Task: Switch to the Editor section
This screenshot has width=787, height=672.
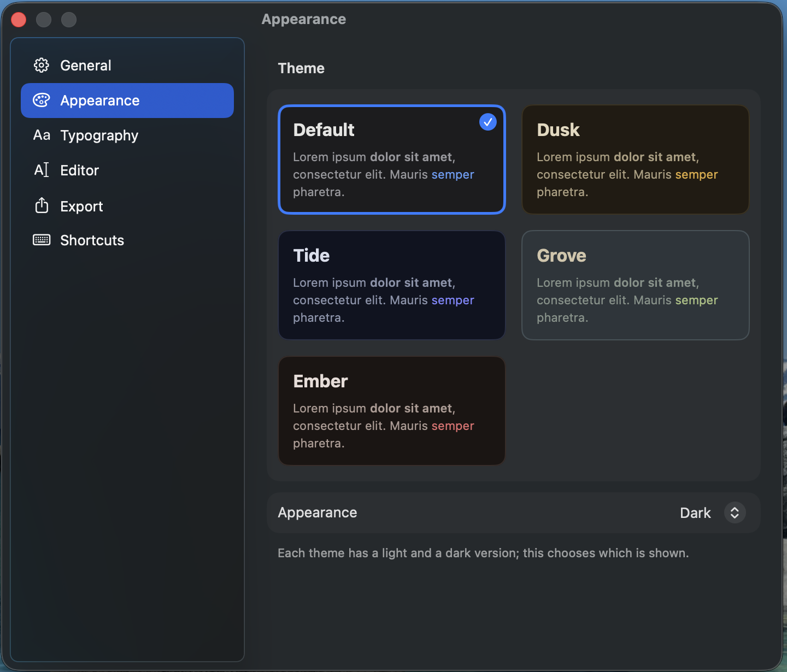Action: [x=127, y=170]
